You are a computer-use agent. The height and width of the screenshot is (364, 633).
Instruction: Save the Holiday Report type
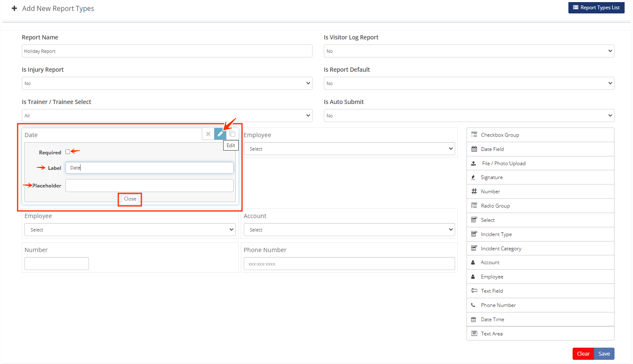604,354
